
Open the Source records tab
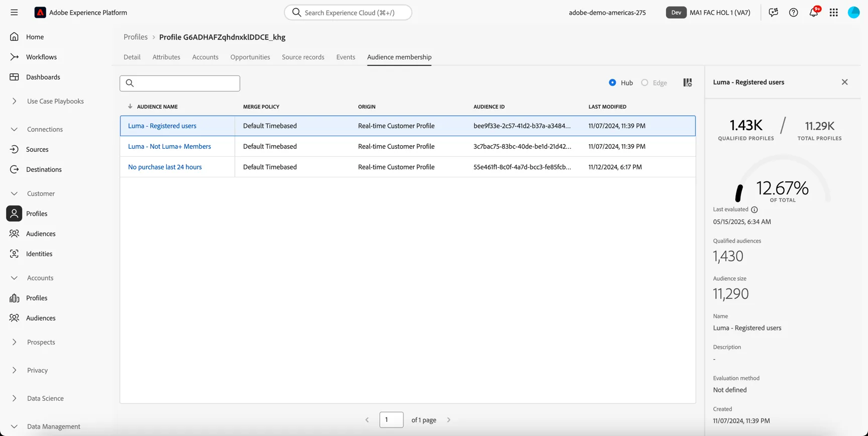click(303, 57)
